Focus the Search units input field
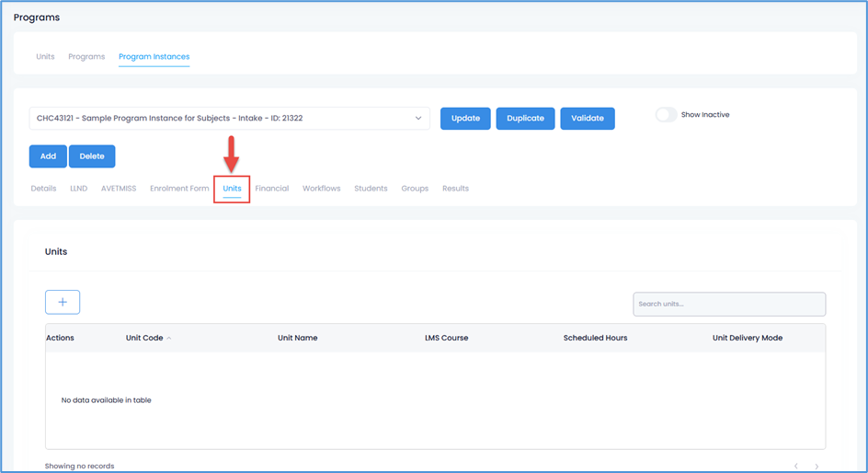The width and height of the screenshot is (868, 473). pyautogui.click(x=728, y=305)
